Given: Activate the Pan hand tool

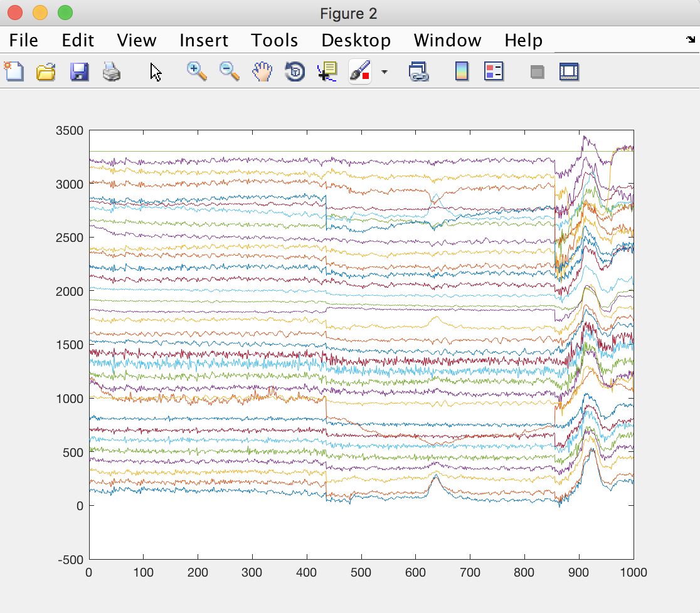Looking at the screenshot, I should [262, 72].
